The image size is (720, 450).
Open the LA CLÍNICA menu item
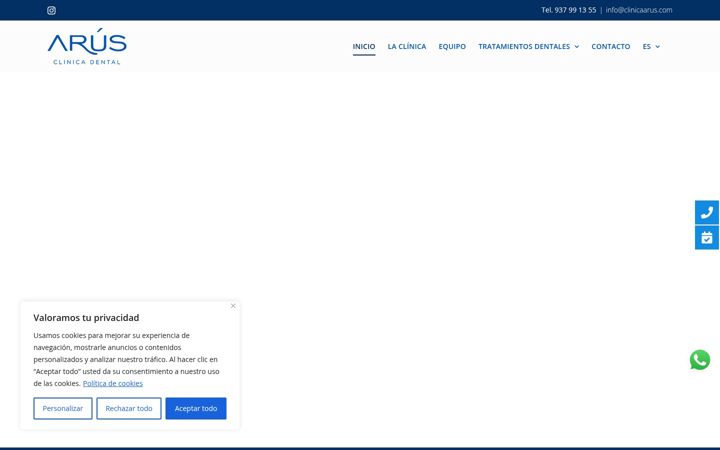click(407, 46)
